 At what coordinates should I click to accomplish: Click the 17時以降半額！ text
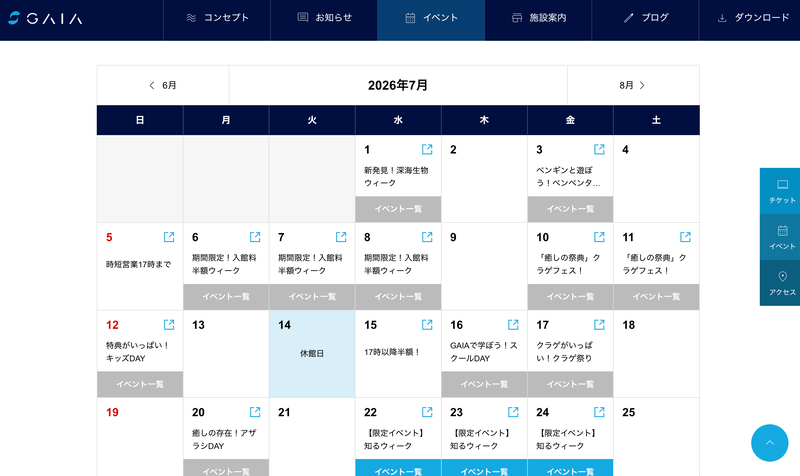[392, 352]
